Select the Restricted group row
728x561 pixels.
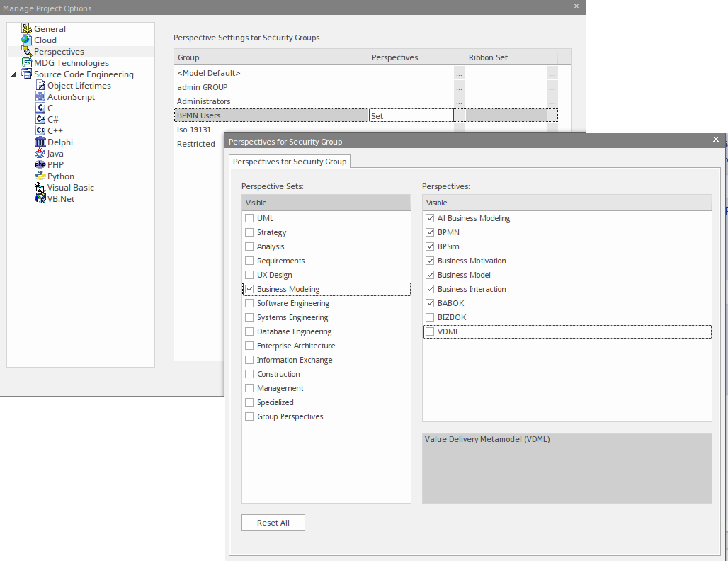(x=196, y=144)
